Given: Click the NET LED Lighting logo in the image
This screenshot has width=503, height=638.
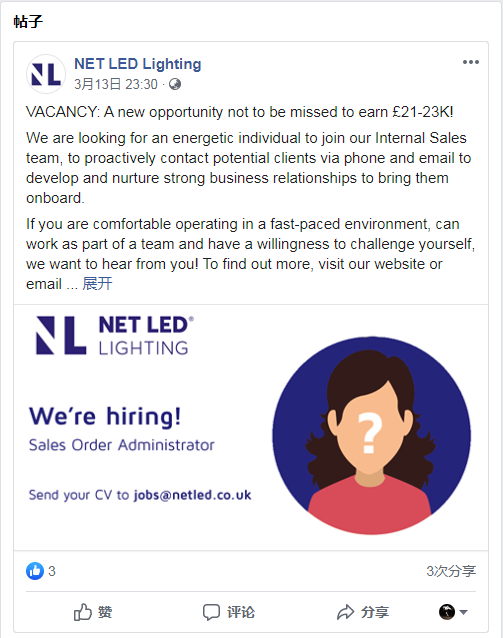Looking at the screenshot, I should click(115, 336).
